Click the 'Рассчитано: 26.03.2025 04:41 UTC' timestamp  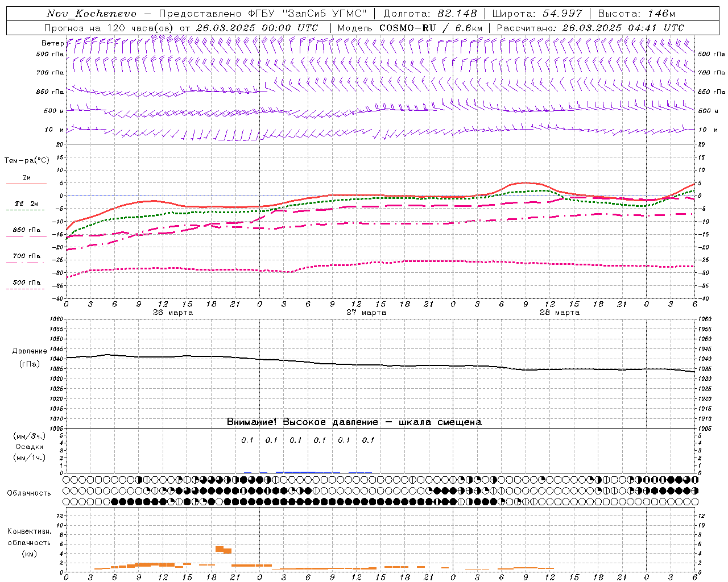coord(590,28)
